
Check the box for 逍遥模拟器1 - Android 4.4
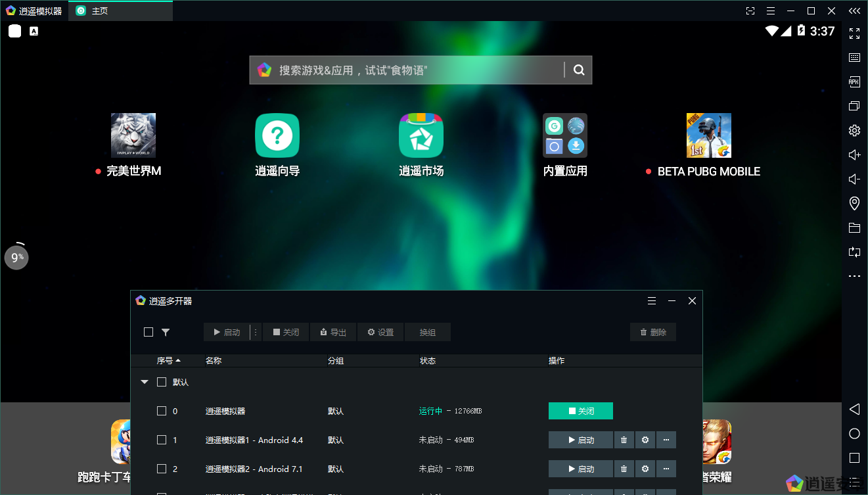click(162, 440)
